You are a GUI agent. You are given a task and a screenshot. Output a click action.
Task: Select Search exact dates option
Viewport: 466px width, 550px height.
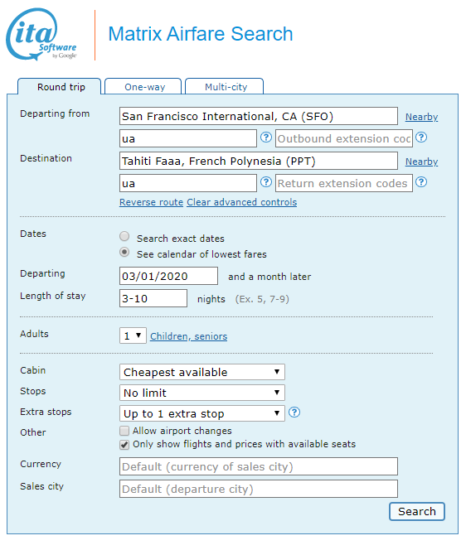coord(124,236)
